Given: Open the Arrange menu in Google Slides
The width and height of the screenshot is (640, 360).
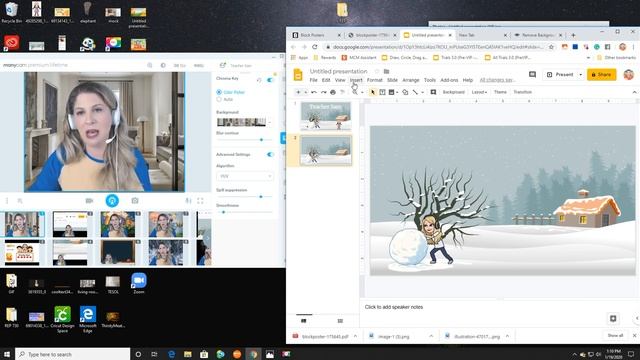Looking at the screenshot, I should tap(411, 80).
